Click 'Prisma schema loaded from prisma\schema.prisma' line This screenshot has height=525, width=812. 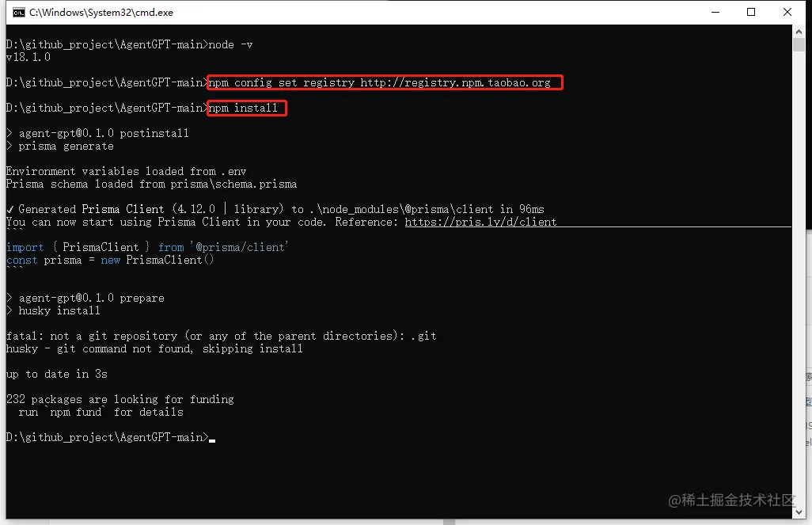click(151, 184)
